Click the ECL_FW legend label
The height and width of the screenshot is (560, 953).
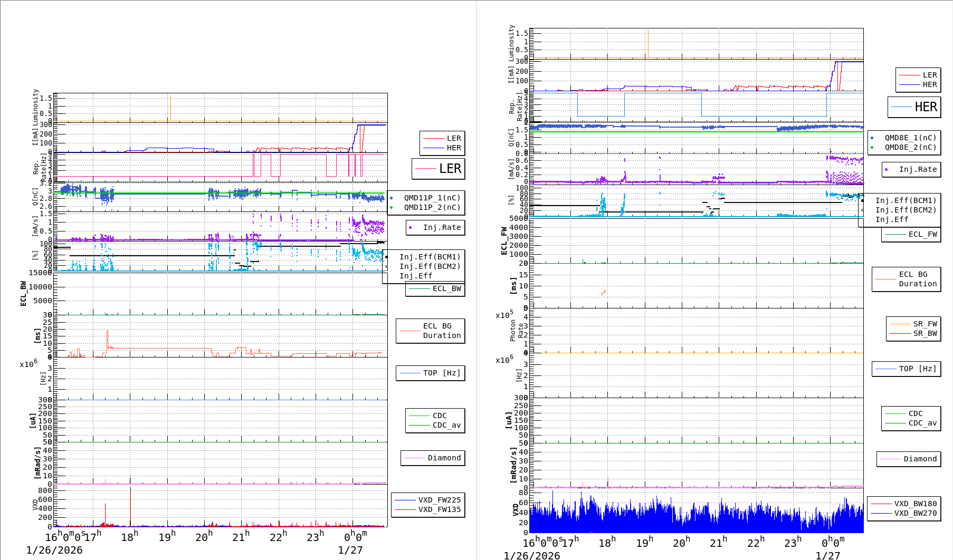tap(922, 234)
